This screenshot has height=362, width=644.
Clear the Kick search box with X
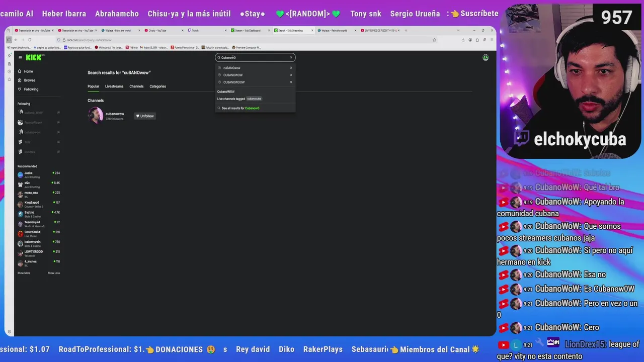pos(291,57)
